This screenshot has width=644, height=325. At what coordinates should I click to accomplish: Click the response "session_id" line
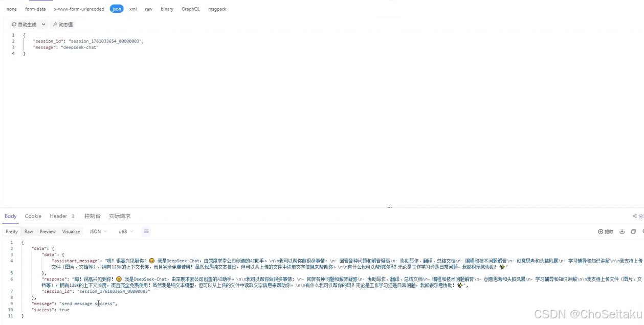point(96,291)
